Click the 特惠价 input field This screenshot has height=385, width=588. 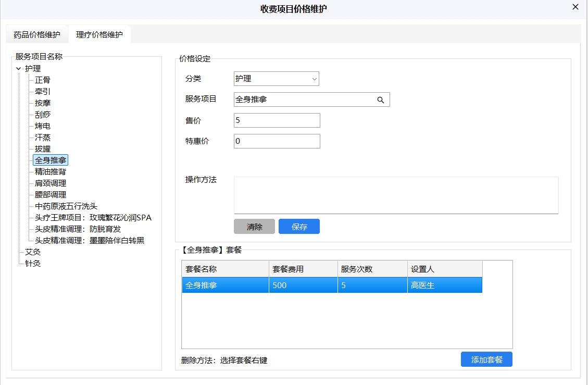277,141
